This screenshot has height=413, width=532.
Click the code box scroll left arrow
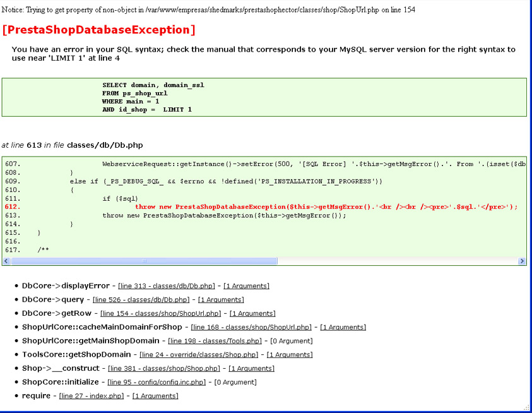pos(6,261)
